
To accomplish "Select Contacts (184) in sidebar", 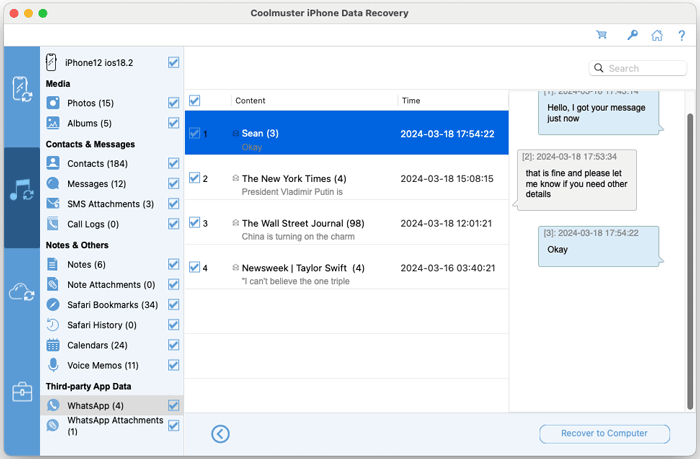I will click(x=97, y=164).
